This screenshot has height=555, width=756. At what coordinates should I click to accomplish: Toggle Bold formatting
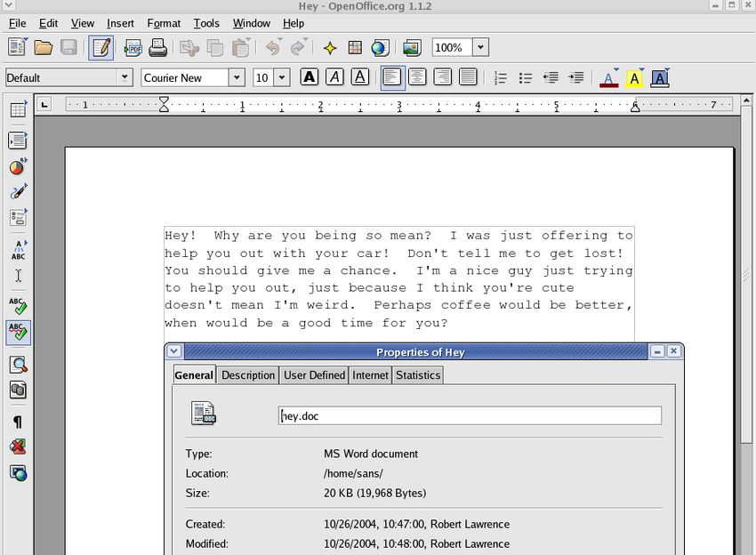pos(309,78)
